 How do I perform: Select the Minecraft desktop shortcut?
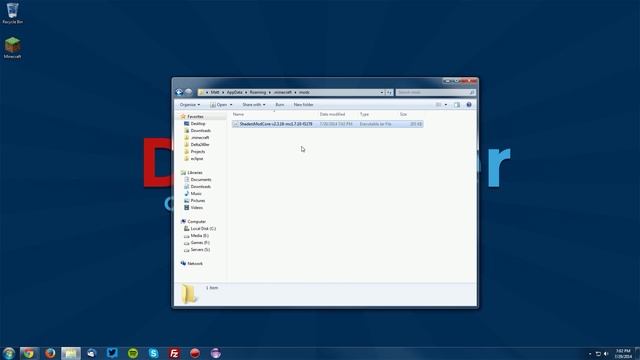pyautogui.click(x=12, y=48)
